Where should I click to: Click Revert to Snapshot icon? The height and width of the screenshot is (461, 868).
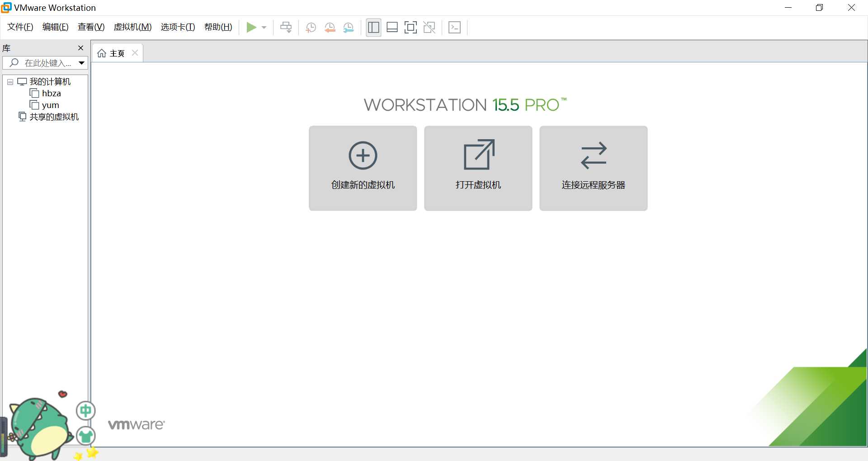click(x=330, y=28)
